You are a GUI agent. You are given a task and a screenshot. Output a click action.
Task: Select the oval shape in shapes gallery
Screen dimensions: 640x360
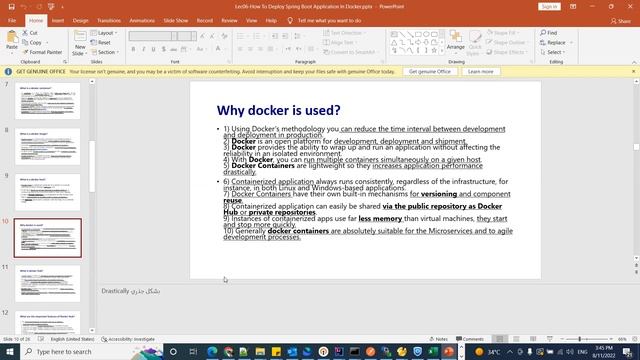[426, 35]
